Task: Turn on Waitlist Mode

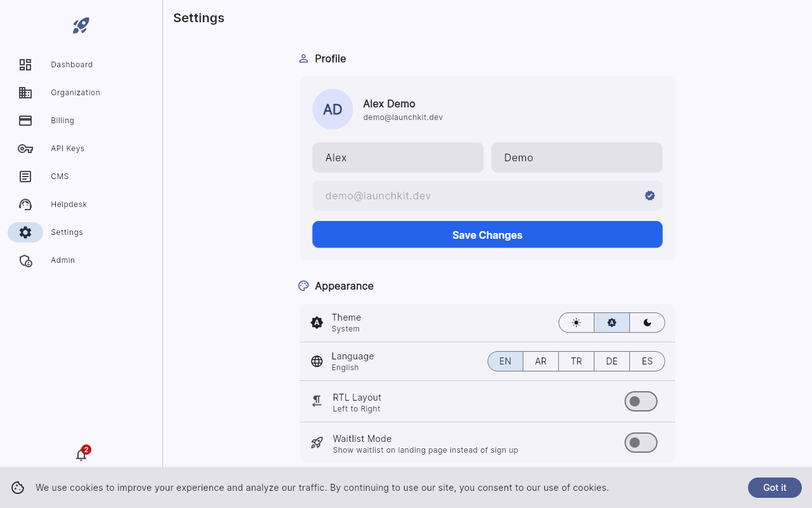Action: click(641, 443)
